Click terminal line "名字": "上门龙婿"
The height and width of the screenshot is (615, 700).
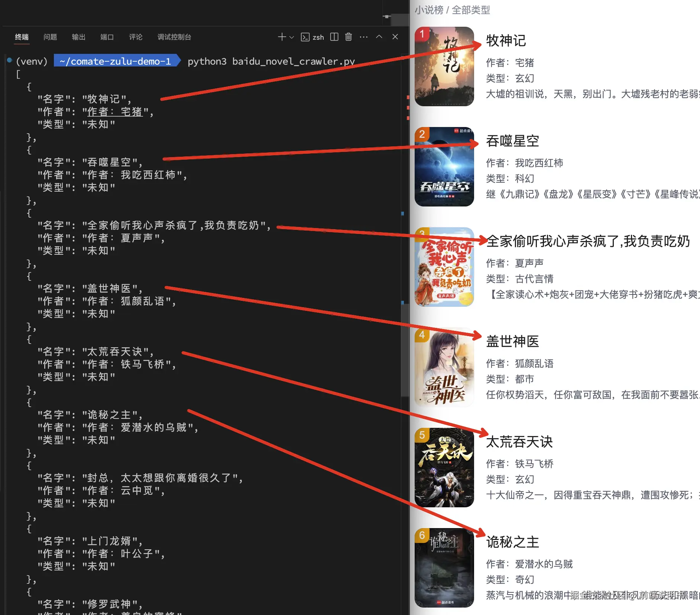point(90,541)
